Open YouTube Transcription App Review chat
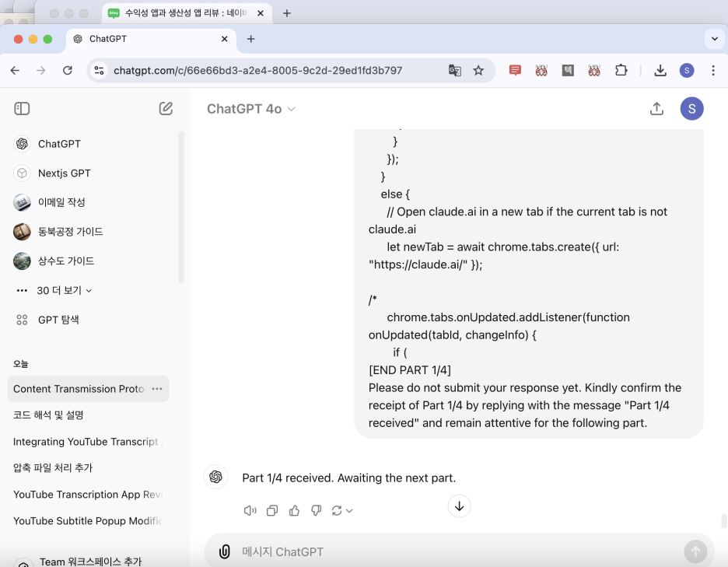Image resolution: width=728 pixels, height=567 pixels. tap(88, 495)
